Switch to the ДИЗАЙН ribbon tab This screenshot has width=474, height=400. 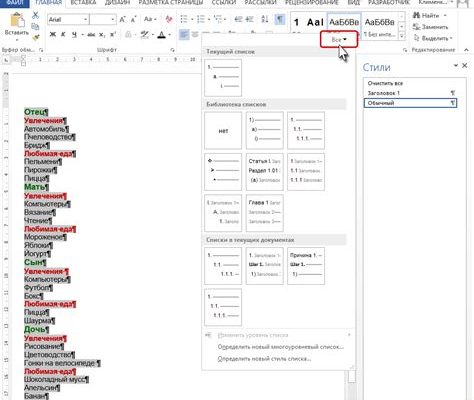pyautogui.click(x=117, y=2)
